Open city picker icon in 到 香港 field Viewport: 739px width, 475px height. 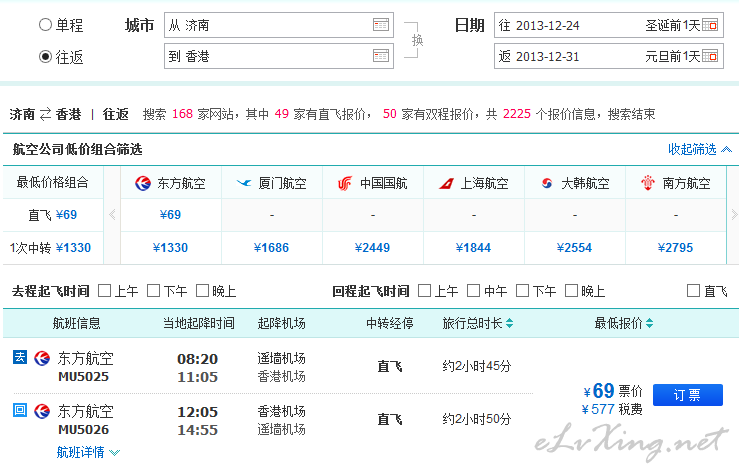[381, 56]
